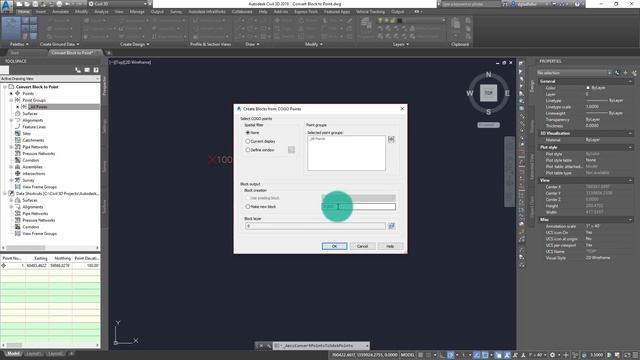Select the Use existing block radio button

click(247, 198)
